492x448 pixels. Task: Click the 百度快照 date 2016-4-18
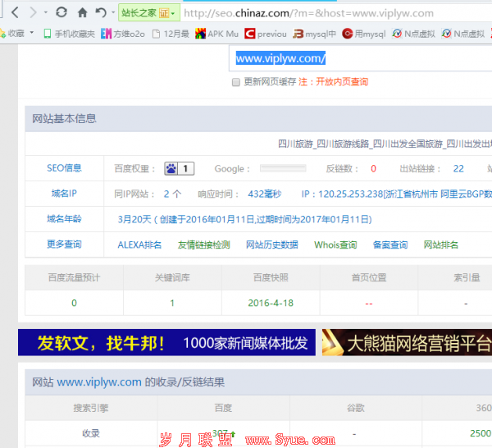pos(271,303)
